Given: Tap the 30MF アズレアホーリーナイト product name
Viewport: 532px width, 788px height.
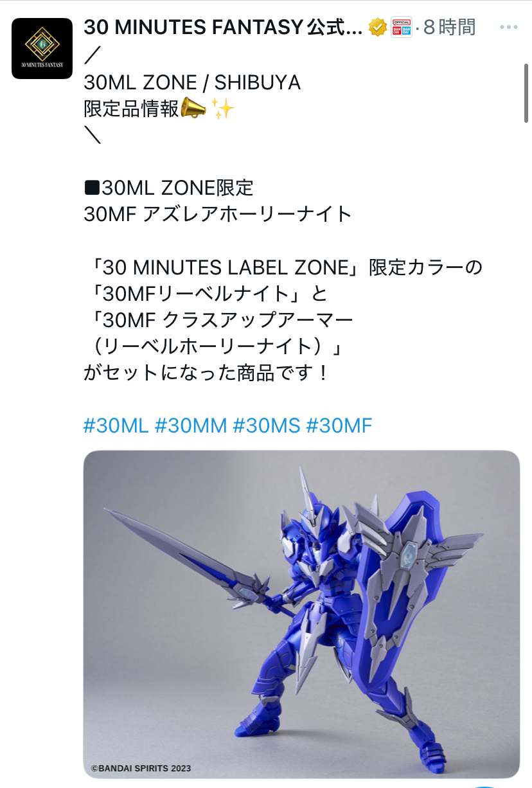Looking at the screenshot, I should tap(218, 214).
